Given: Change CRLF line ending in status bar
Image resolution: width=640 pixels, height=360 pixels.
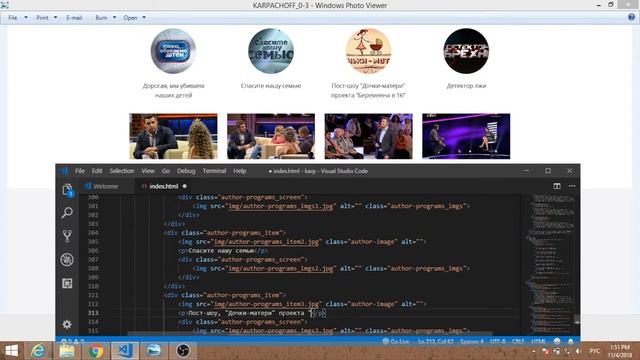Looking at the screenshot, I should 518,341.
